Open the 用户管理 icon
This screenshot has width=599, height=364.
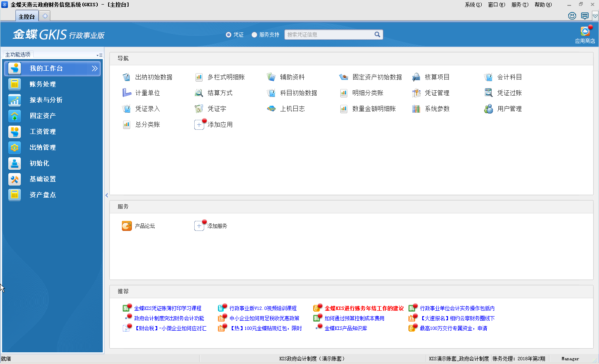click(x=488, y=109)
